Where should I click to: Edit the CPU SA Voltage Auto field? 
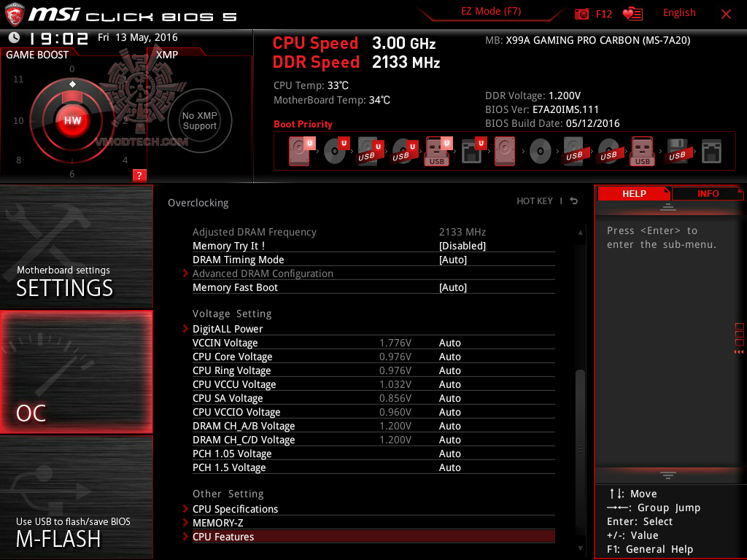[449, 397]
